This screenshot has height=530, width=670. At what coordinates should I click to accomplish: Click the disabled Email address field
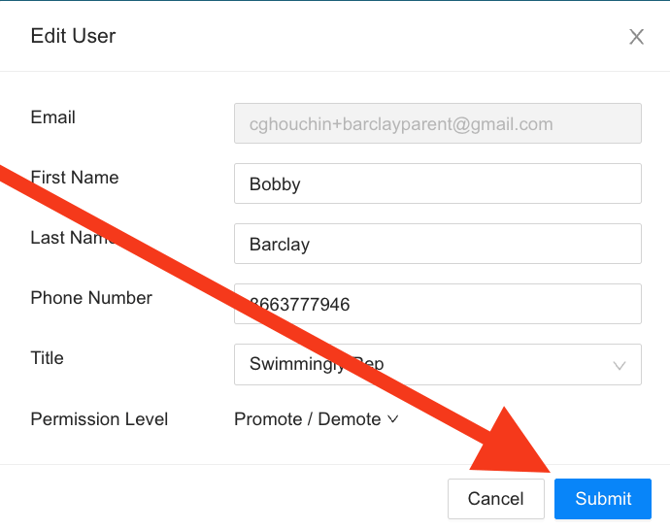coord(437,124)
